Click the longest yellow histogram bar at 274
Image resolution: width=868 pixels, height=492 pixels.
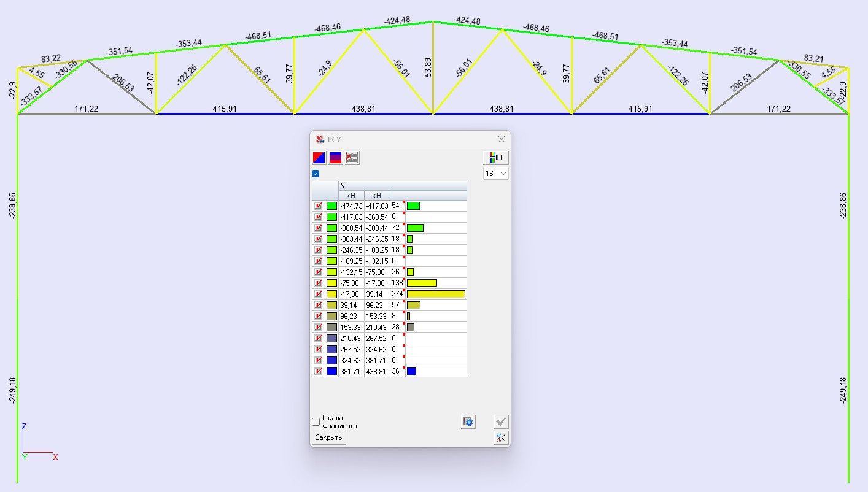click(x=436, y=294)
